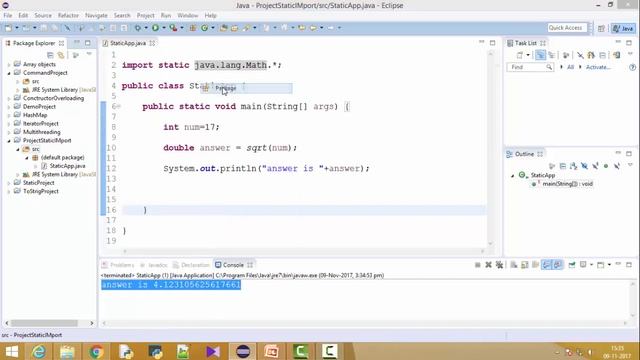Open New Task dropdown arrow in Task List
This screenshot has width=640, height=360.
coord(528,55)
